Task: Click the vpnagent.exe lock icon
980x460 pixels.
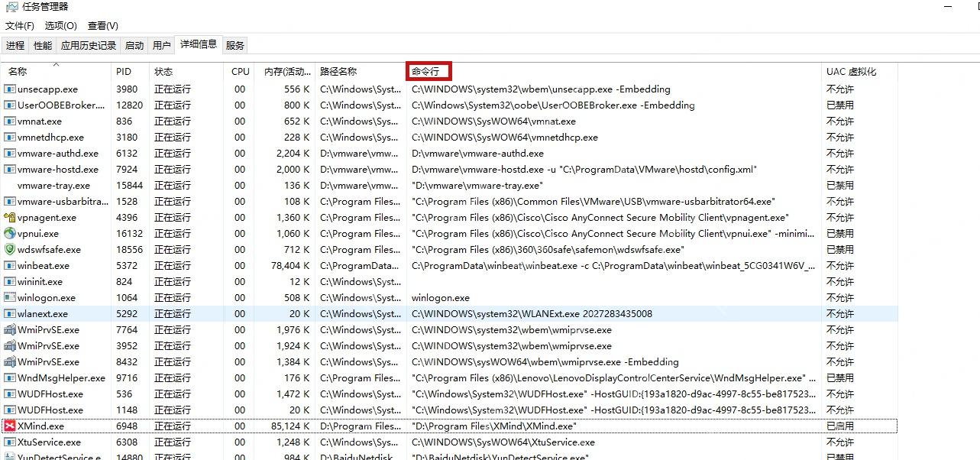Action: pyautogui.click(x=10, y=218)
